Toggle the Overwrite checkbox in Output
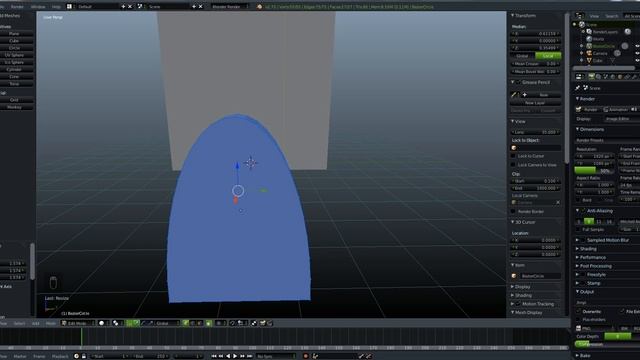The width and height of the screenshot is (640, 360). [578, 311]
